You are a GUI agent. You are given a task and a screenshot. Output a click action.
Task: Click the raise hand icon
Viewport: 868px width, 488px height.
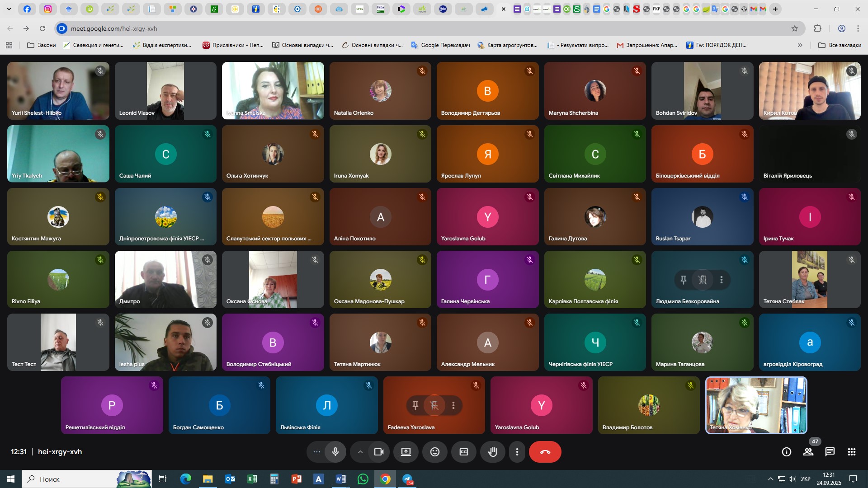[x=492, y=452]
